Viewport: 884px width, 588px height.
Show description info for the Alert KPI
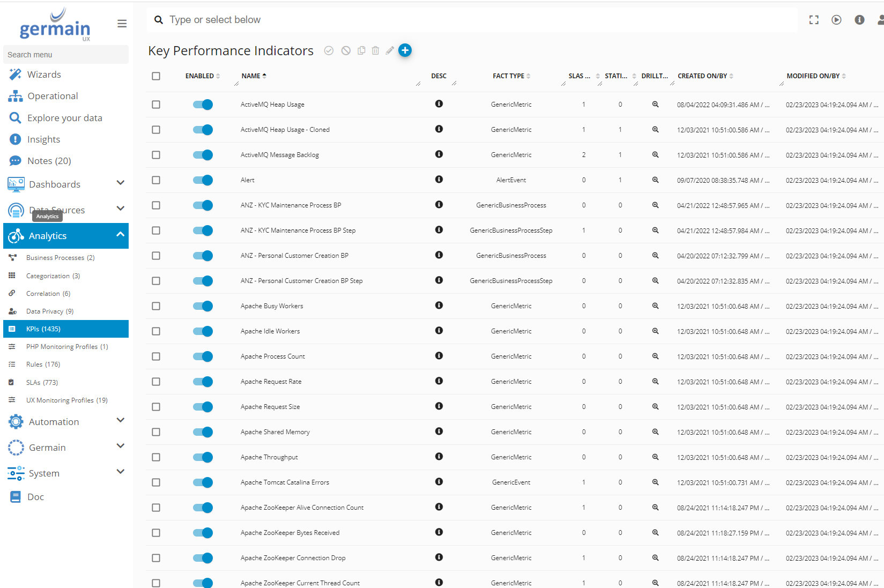pos(439,180)
